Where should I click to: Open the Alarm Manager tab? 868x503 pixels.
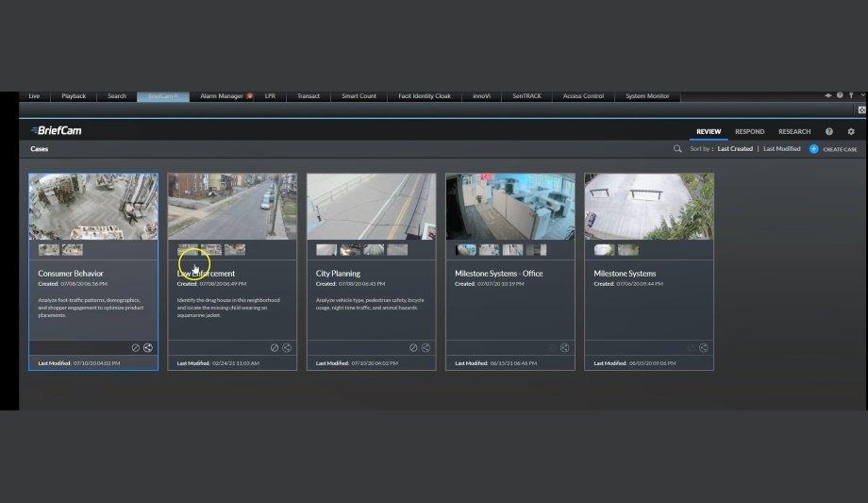tap(222, 96)
